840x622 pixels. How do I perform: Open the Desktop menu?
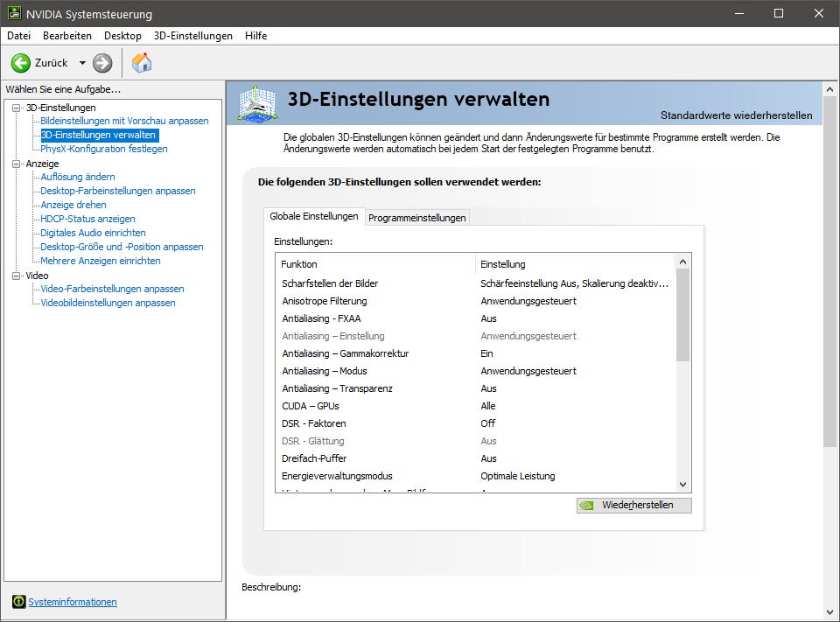click(x=122, y=36)
